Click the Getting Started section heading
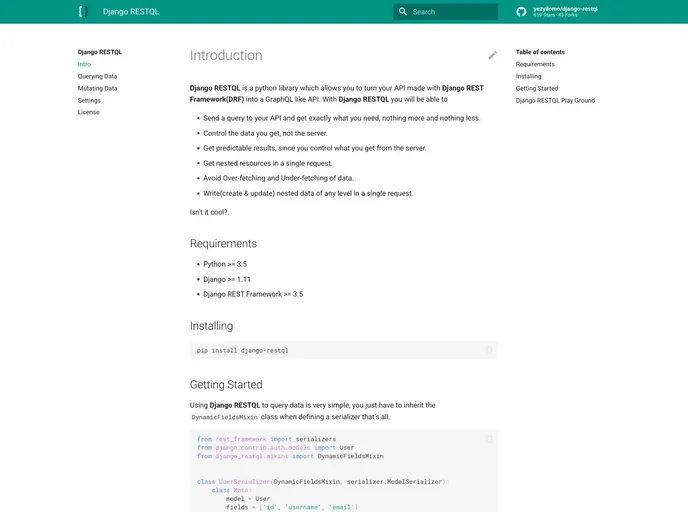688x512 pixels. click(x=226, y=385)
